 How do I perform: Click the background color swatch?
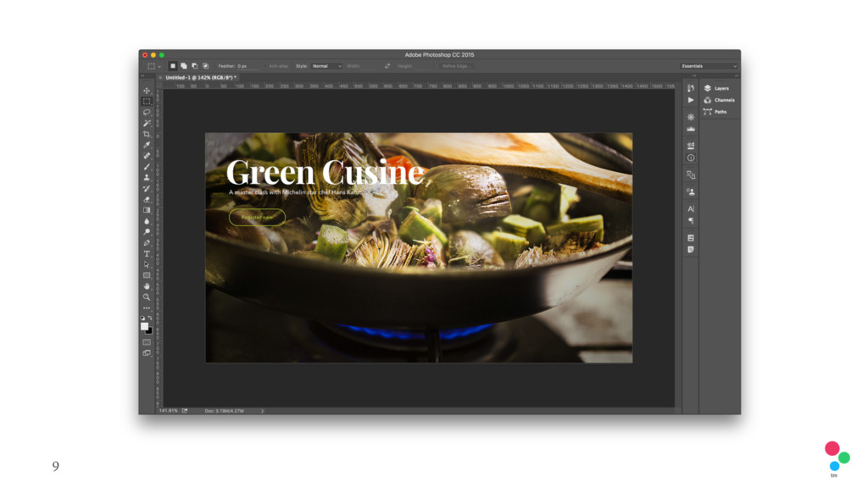click(x=150, y=331)
